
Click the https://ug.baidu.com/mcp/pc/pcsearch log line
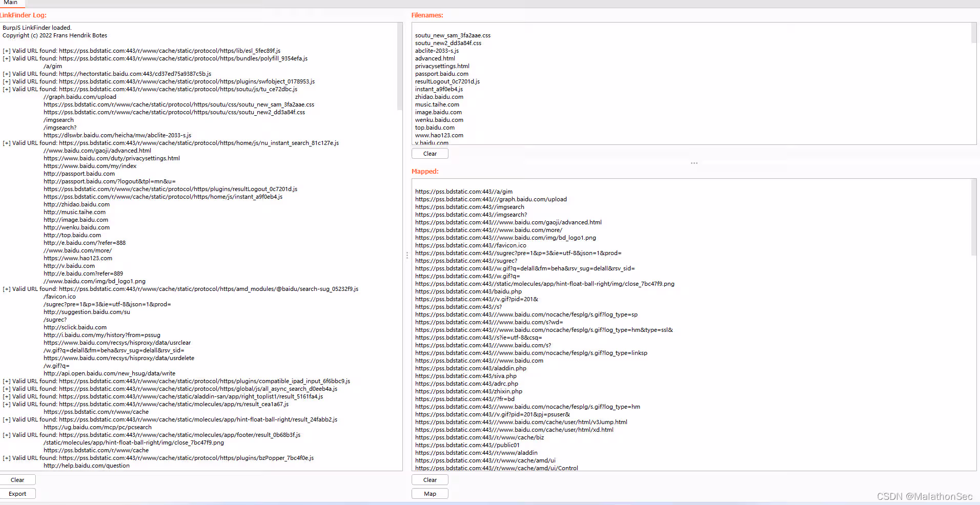pyautogui.click(x=97, y=427)
